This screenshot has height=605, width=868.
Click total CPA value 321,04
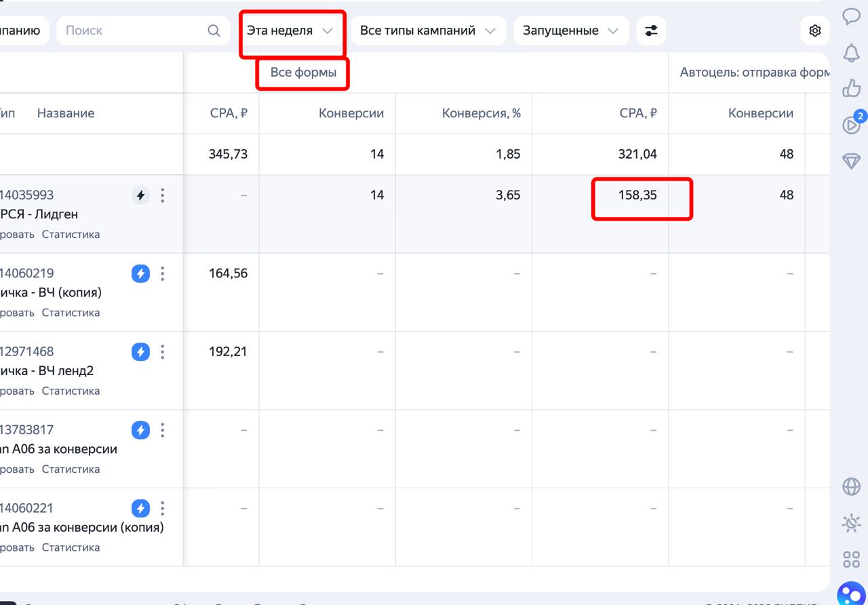pyautogui.click(x=637, y=155)
